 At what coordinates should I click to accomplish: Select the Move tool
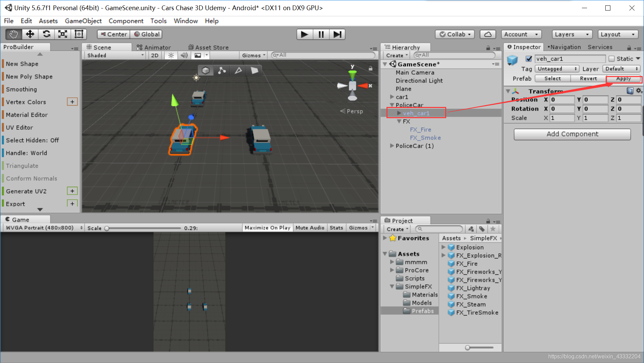click(30, 34)
